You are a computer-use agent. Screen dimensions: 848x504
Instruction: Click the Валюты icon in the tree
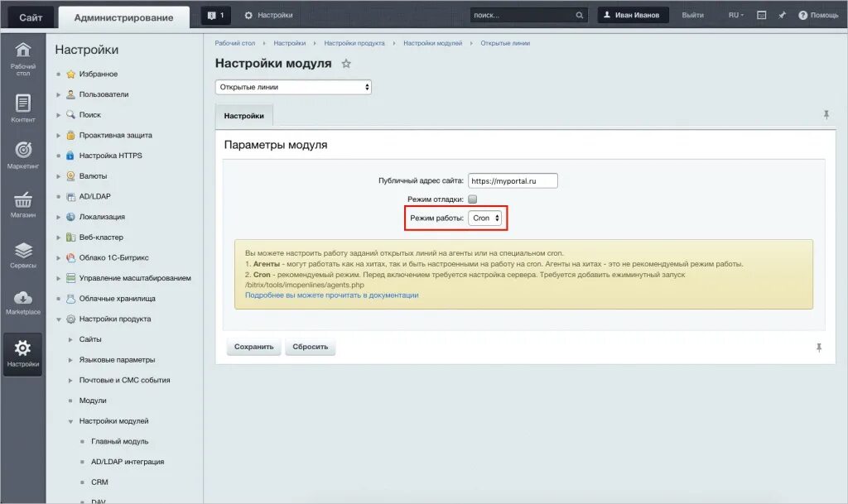(x=70, y=176)
